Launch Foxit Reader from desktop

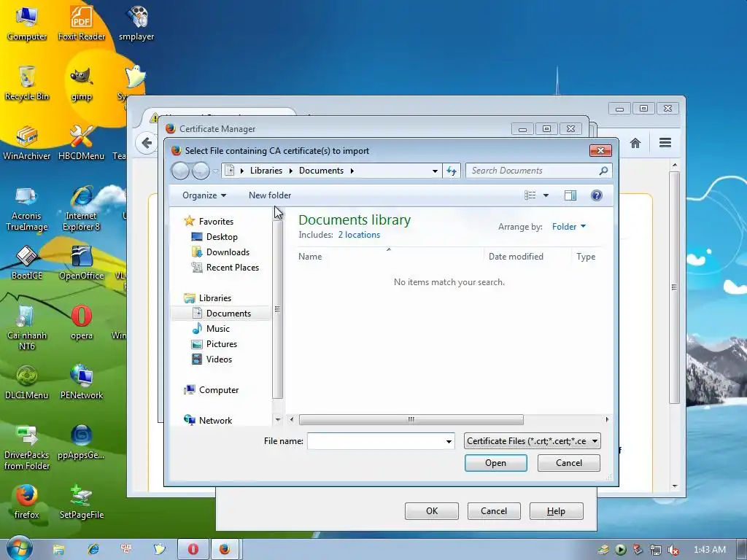[x=82, y=23]
